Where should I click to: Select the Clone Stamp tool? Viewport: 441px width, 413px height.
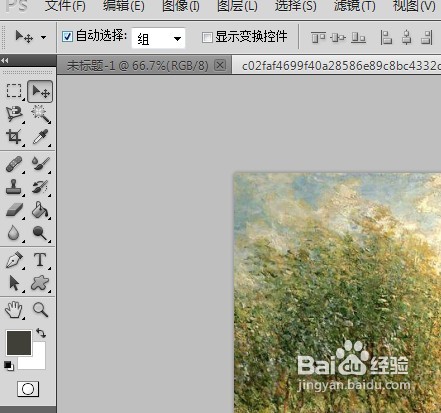pos(14,187)
